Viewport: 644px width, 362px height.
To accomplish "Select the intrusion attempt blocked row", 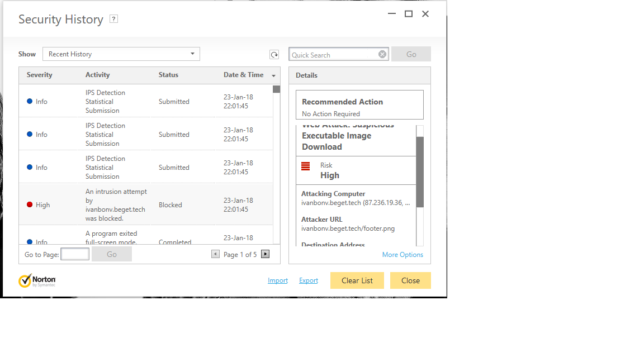I will click(x=146, y=204).
